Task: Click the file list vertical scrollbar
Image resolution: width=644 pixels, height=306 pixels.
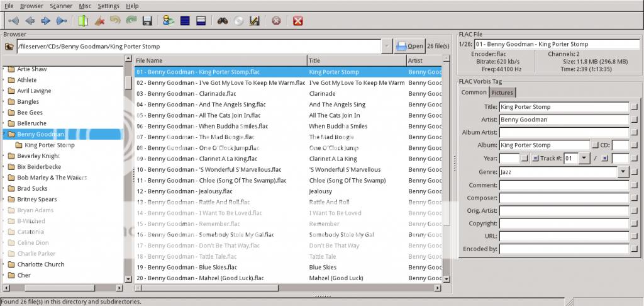Action: (x=446, y=170)
